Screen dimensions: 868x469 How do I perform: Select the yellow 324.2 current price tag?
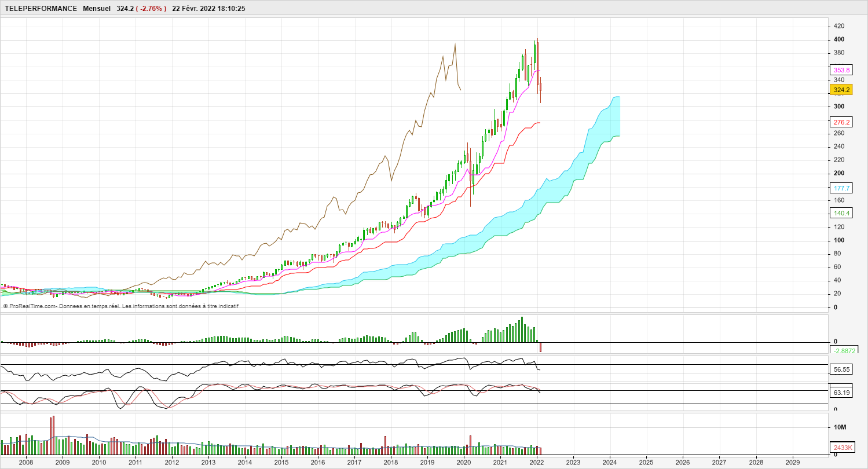point(841,90)
